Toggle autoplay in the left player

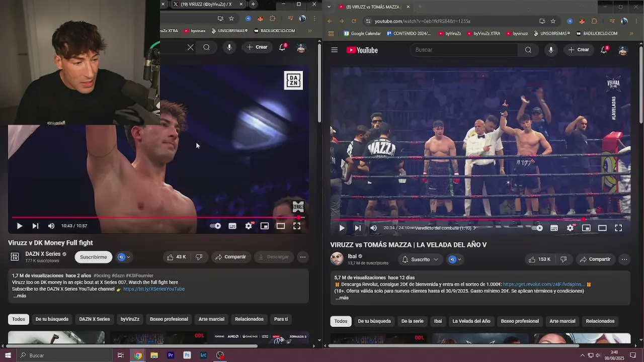click(x=215, y=226)
